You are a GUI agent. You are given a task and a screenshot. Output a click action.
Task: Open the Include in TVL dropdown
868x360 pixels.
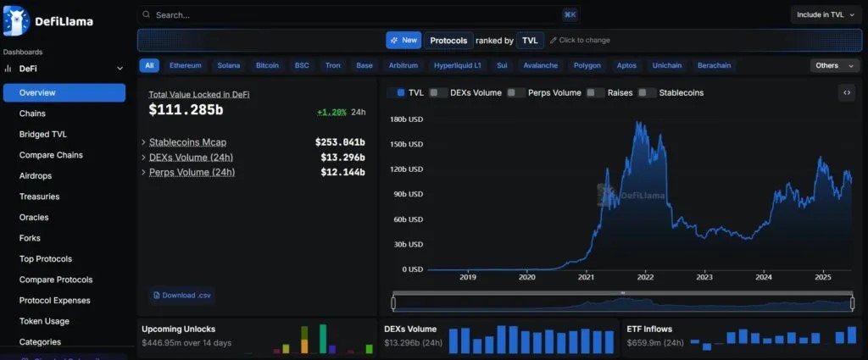click(826, 15)
